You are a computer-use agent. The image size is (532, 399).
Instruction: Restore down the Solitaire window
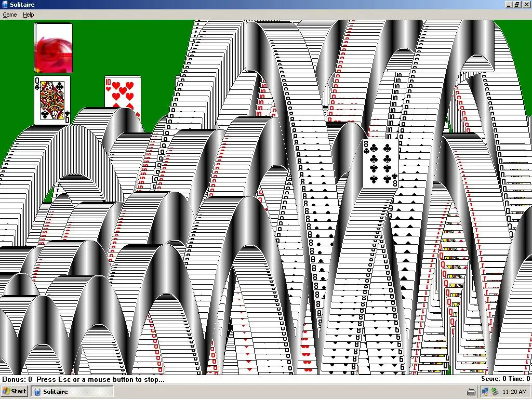click(516, 4)
